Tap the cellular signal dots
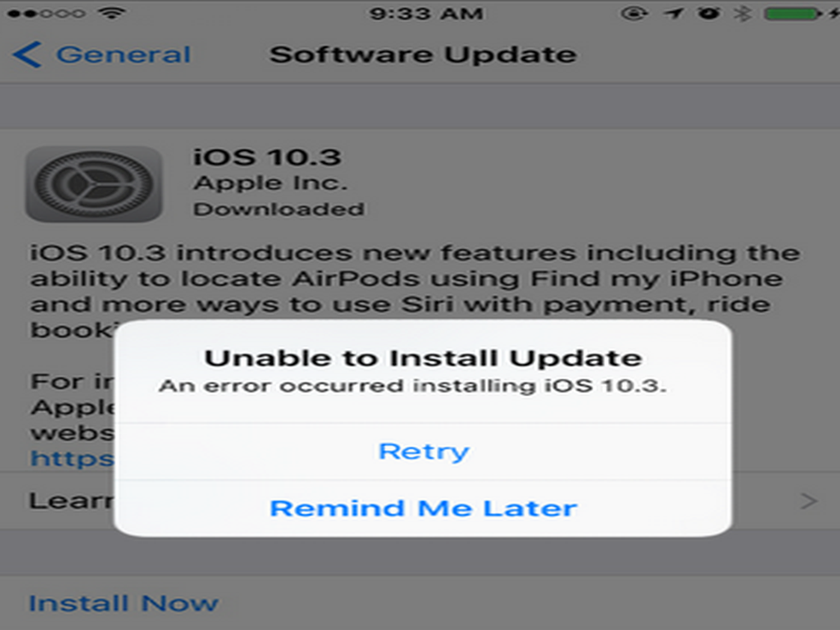This screenshot has width=840, height=630. 45,14
